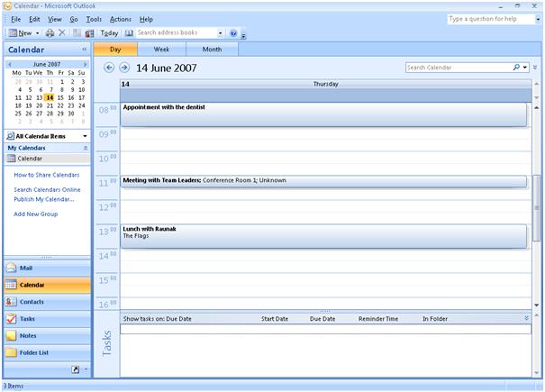Open the Address Book icon
545x392 pixels.
click(x=129, y=32)
